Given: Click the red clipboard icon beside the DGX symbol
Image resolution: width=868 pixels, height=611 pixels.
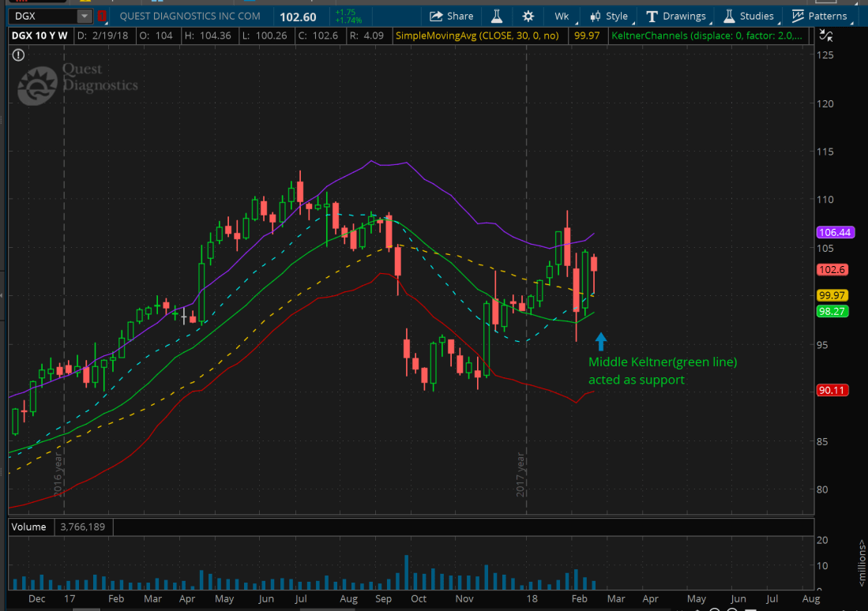Looking at the screenshot, I should tap(101, 16).
